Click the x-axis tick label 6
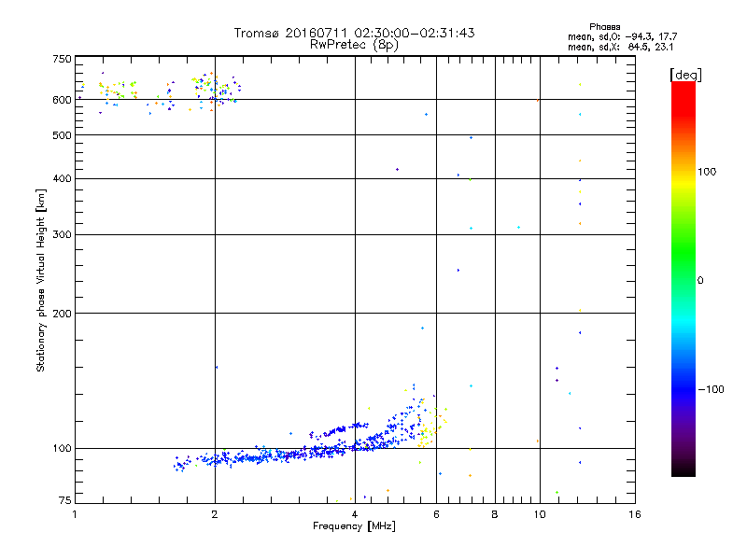This screenshot has width=747, height=560. (436, 514)
